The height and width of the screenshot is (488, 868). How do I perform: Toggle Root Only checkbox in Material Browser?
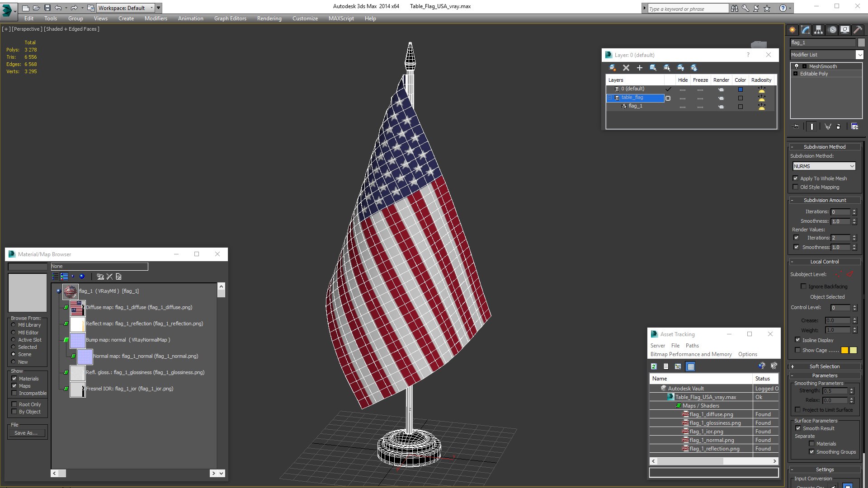[x=14, y=404]
